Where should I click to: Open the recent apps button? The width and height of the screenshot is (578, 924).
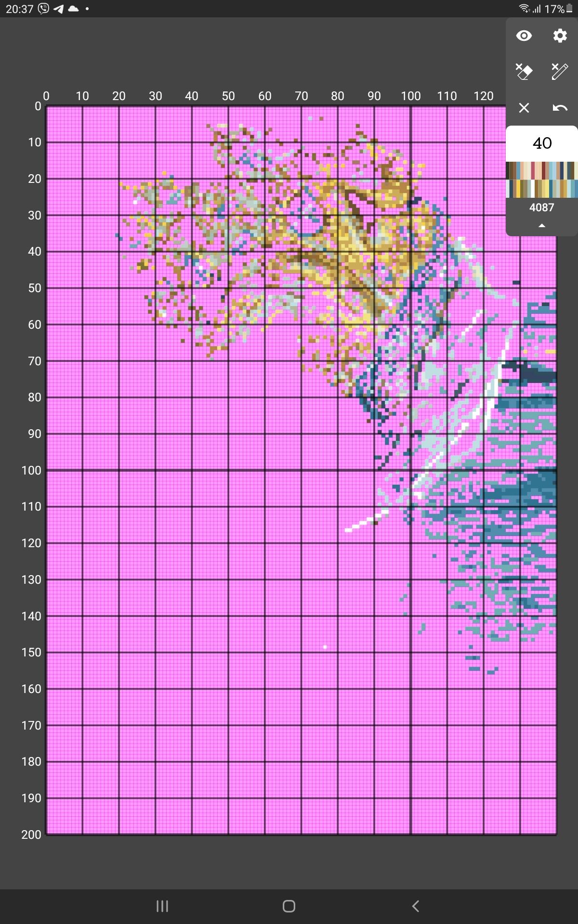162,906
